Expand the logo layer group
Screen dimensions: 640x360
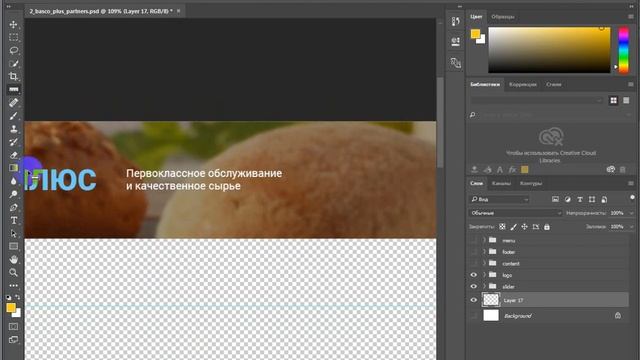click(484, 275)
